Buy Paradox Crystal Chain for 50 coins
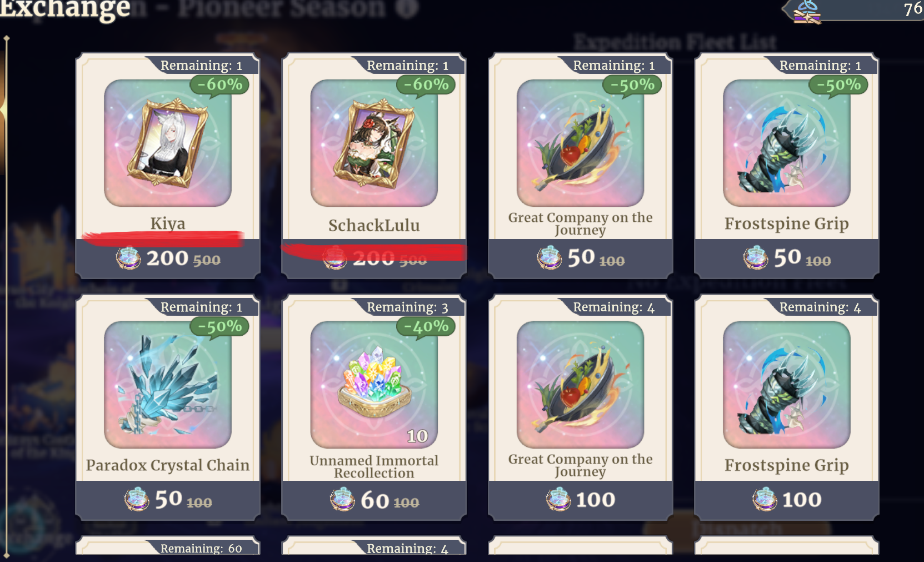The height and width of the screenshot is (562, 924). pos(168,500)
